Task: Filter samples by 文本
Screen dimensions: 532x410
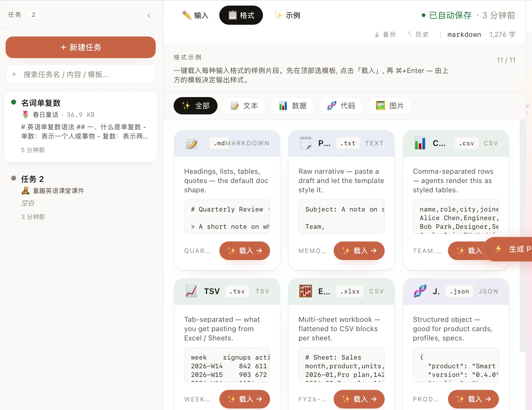Action: tap(244, 106)
